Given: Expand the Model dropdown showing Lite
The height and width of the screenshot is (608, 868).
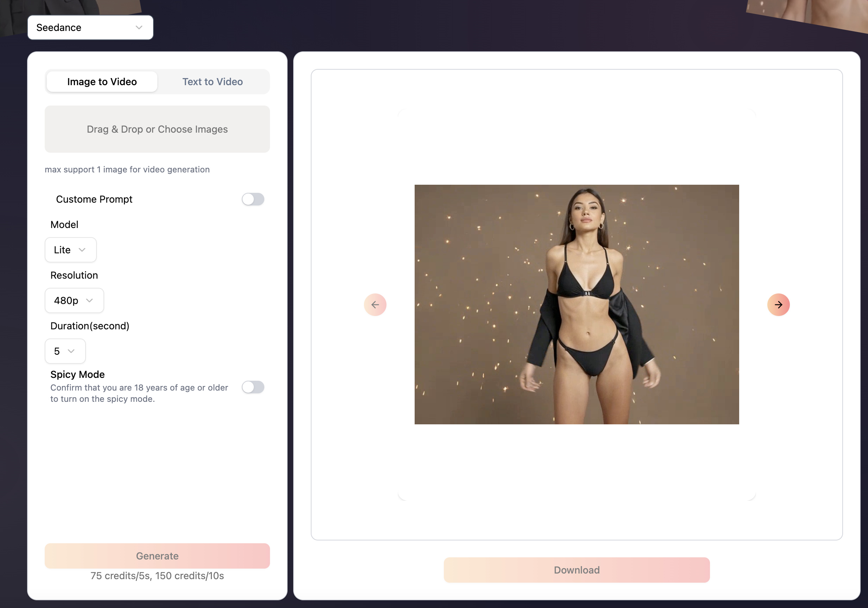Looking at the screenshot, I should tap(70, 249).
